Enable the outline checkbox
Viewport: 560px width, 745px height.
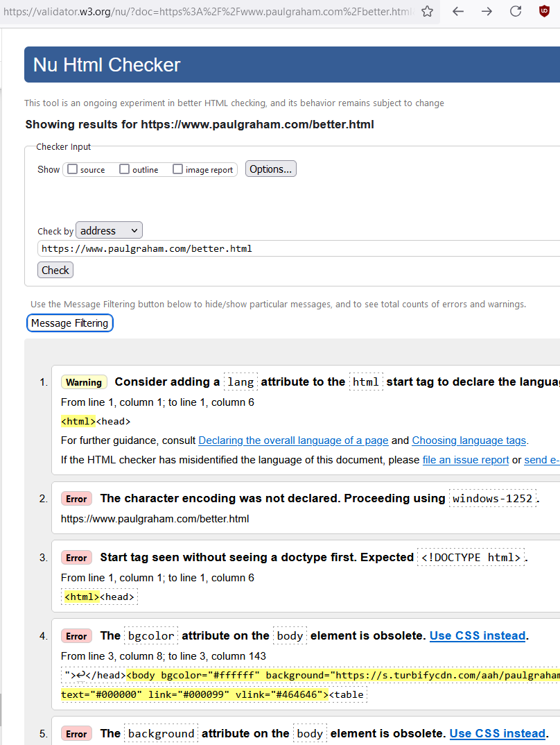point(124,169)
